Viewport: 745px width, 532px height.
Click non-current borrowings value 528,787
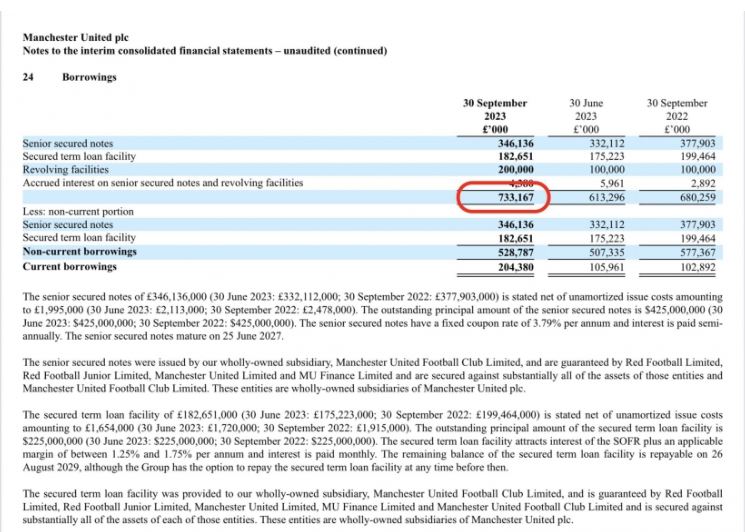click(x=516, y=252)
